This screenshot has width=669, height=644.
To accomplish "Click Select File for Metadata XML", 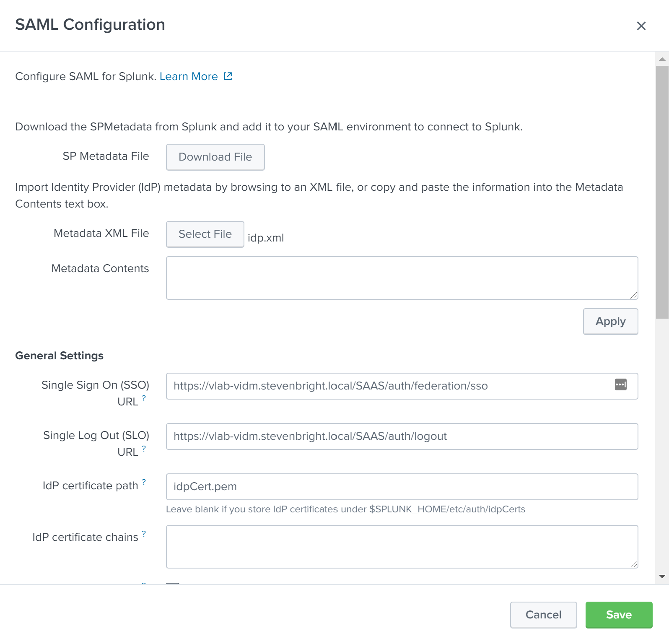I will pyautogui.click(x=205, y=234).
